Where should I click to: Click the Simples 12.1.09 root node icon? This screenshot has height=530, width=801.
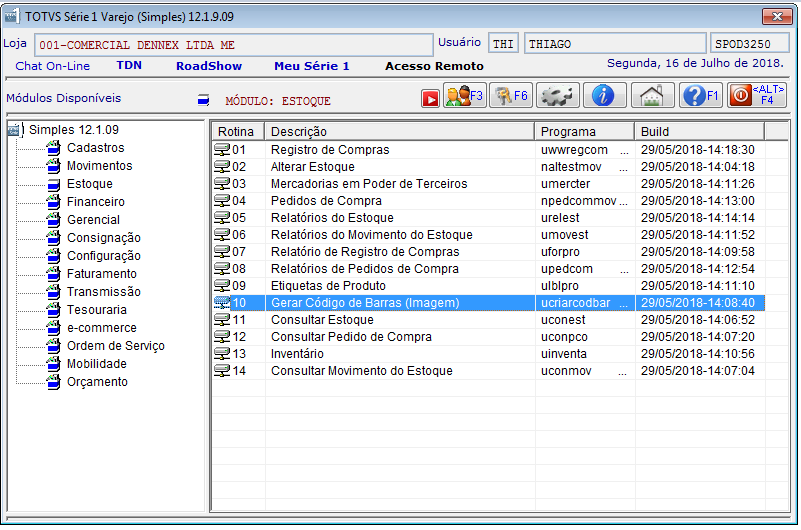15,130
